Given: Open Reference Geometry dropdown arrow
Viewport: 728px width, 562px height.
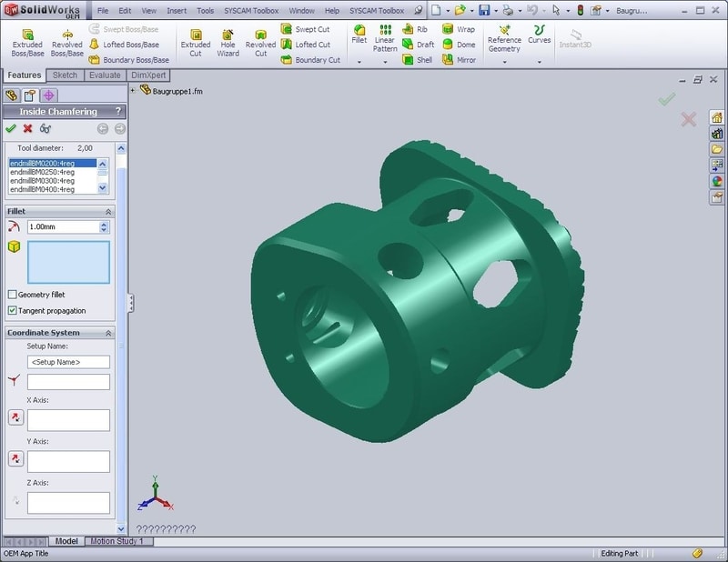Looking at the screenshot, I should tap(505, 62).
